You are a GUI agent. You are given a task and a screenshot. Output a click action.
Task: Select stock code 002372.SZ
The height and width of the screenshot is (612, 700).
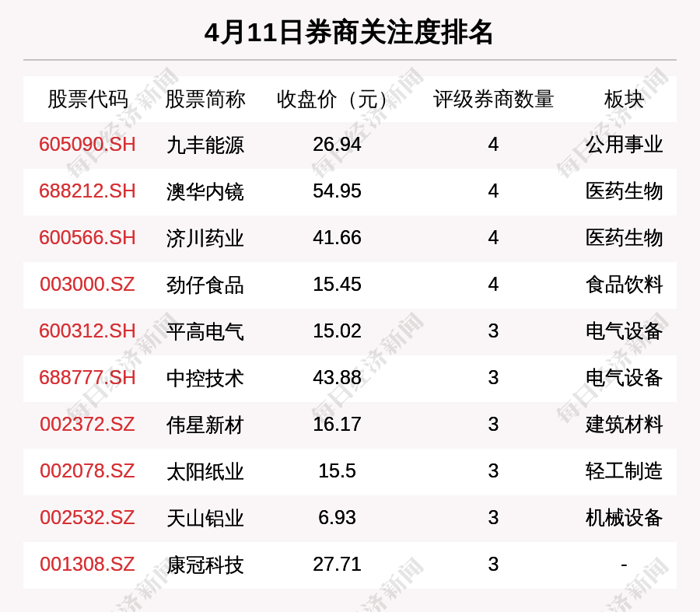[x=87, y=424]
